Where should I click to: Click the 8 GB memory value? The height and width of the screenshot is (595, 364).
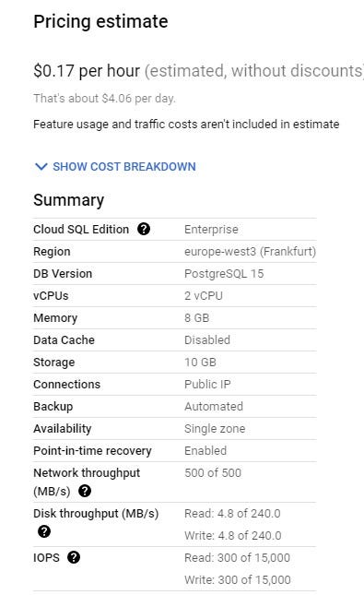(197, 317)
